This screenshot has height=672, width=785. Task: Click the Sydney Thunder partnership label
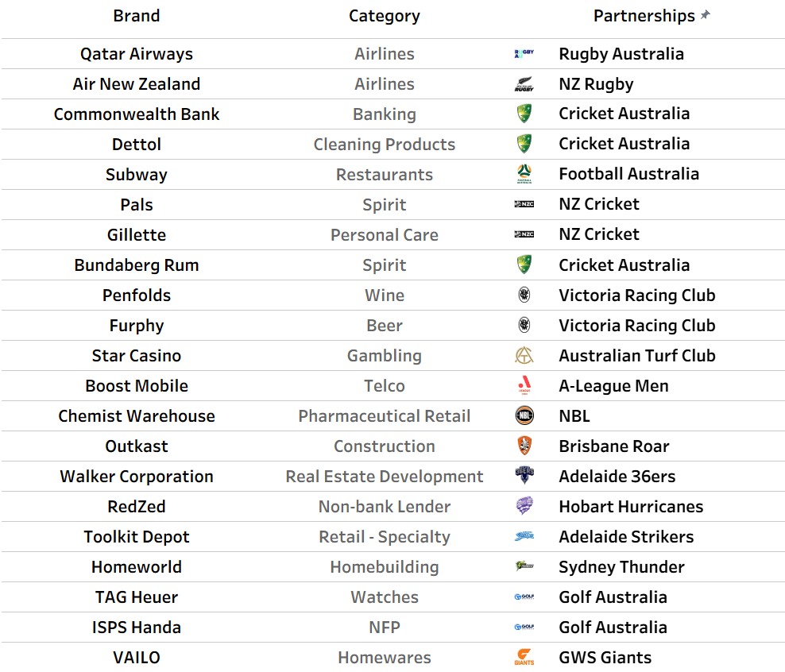click(x=621, y=567)
